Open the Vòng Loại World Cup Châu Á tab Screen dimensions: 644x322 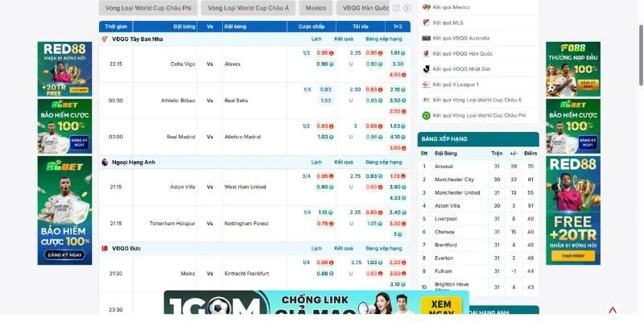[x=248, y=8]
